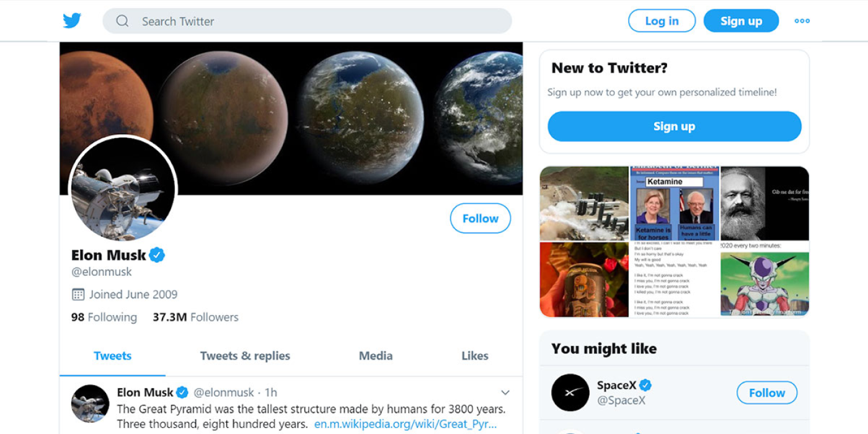This screenshot has height=434, width=868.
Task: Click SpaceX verified badge
Action: [x=645, y=385]
